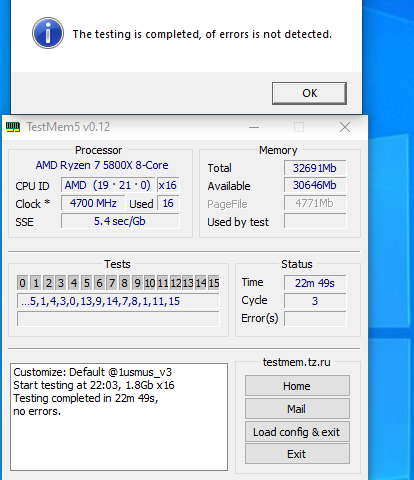Select test box number 15
This screenshot has height=480, width=414.
214,283
